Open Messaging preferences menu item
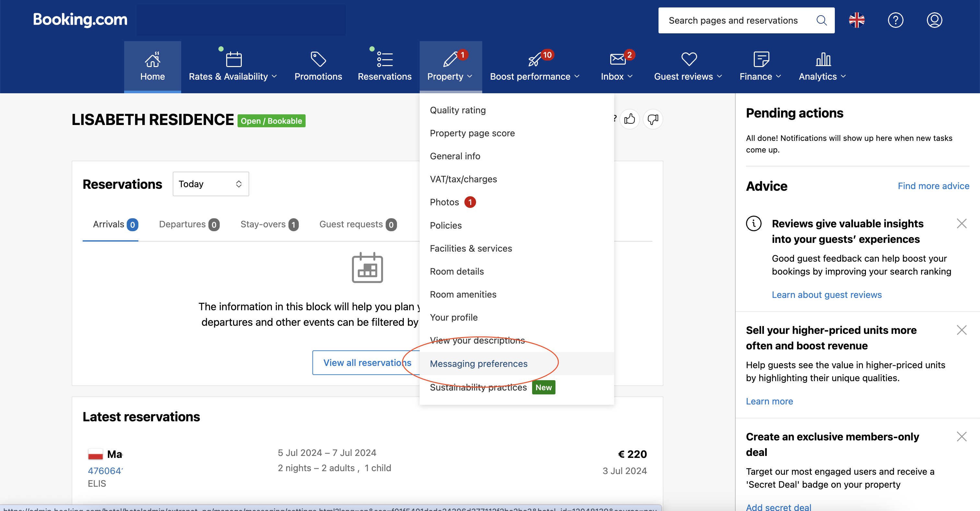980x511 pixels. tap(516, 363)
